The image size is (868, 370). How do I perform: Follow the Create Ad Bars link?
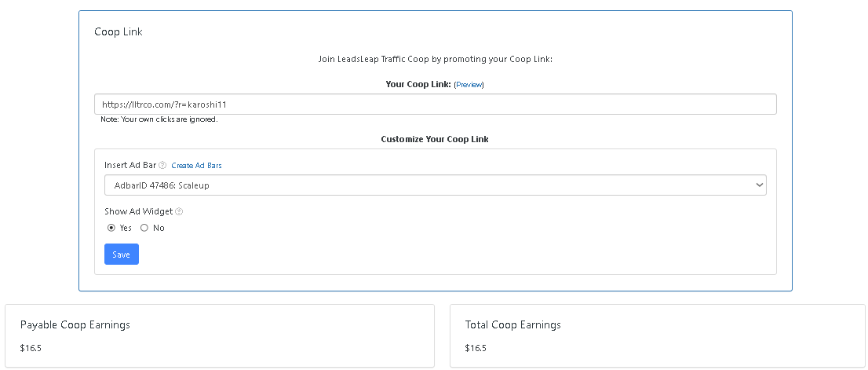pyautogui.click(x=196, y=166)
